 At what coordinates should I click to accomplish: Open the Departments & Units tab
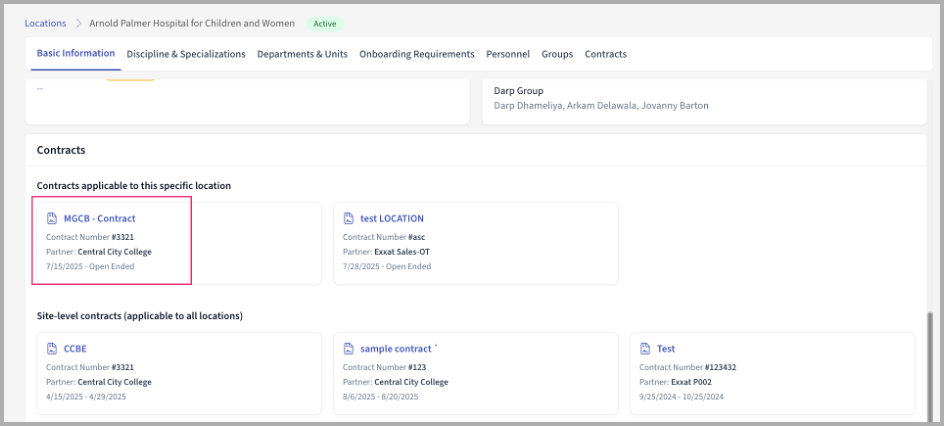coord(302,54)
